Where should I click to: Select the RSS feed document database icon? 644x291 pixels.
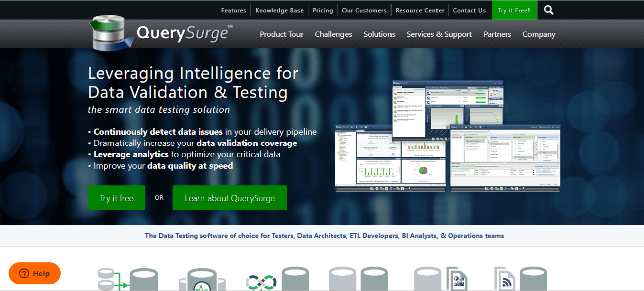[x=520, y=279]
